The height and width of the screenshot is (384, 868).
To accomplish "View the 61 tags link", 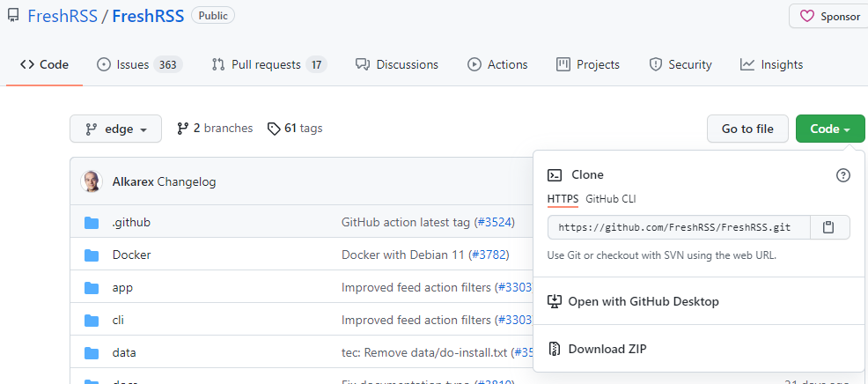I will point(295,129).
